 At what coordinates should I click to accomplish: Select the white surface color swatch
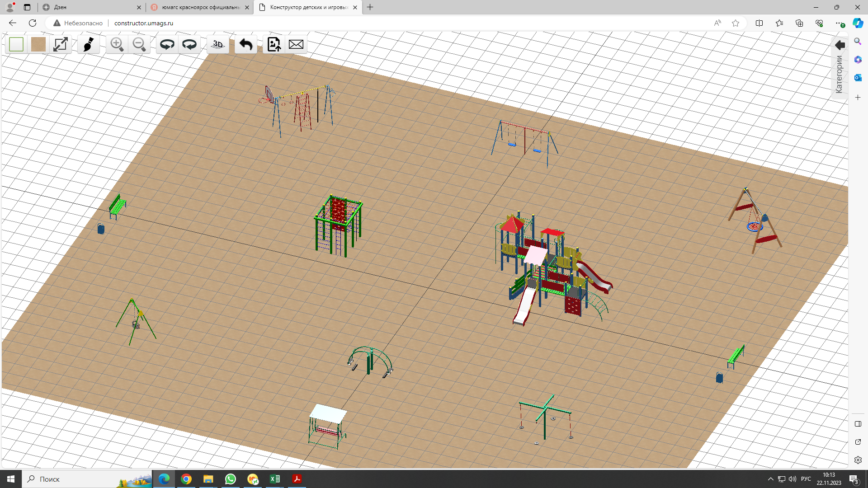(x=16, y=44)
